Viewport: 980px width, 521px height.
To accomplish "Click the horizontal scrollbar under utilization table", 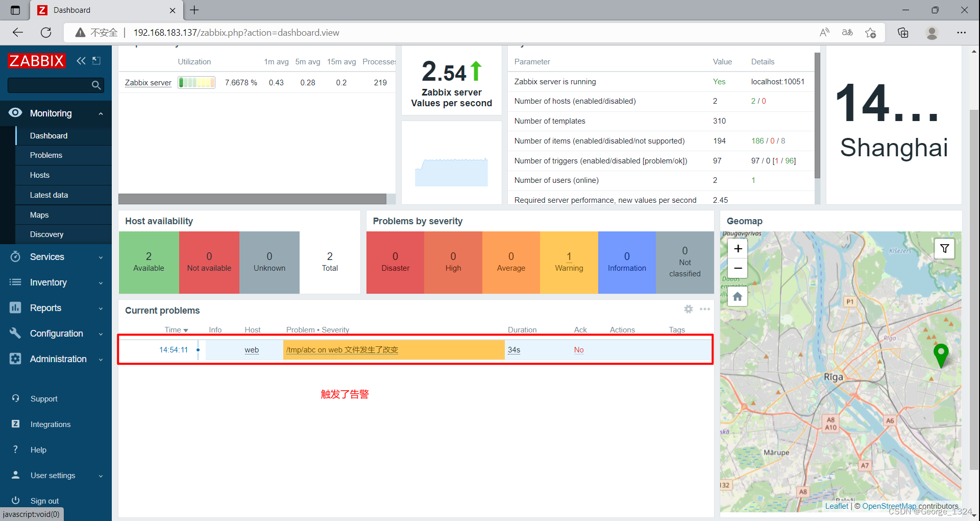I will click(x=252, y=199).
